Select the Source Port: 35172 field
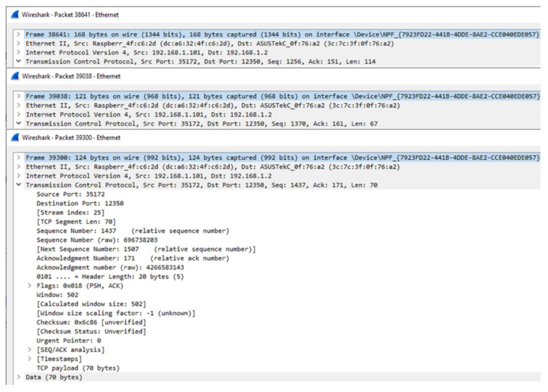Image resolution: width=548 pixels, height=392 pixels. pos(70,194)
